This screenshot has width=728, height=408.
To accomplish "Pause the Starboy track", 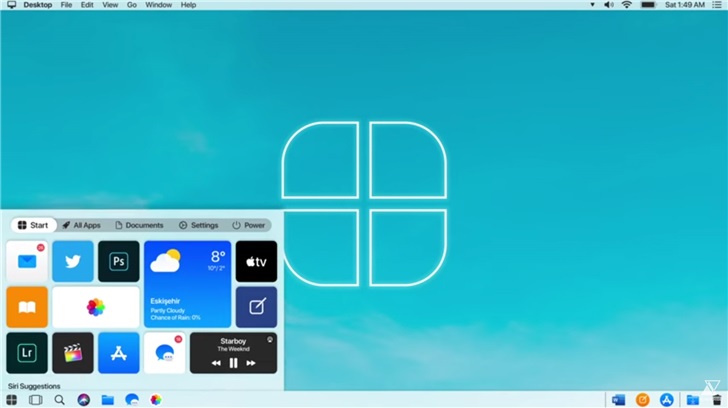I will (x=234, y=363).
